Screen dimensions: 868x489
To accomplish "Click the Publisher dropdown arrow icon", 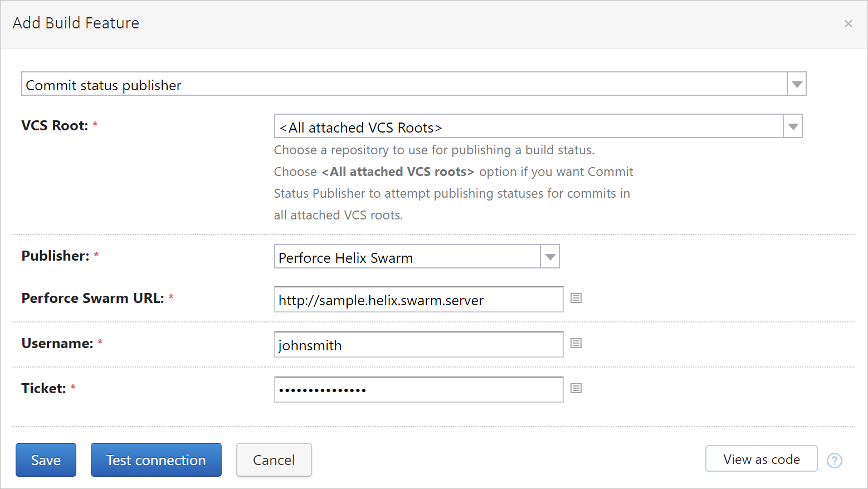I will point(549,256).
